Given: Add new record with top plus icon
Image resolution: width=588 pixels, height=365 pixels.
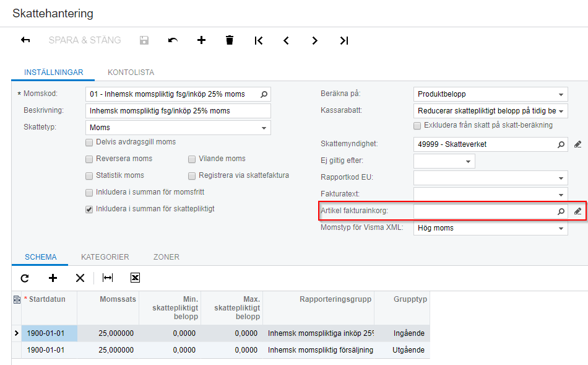Looking at the screenshot, I should (201, 40).
